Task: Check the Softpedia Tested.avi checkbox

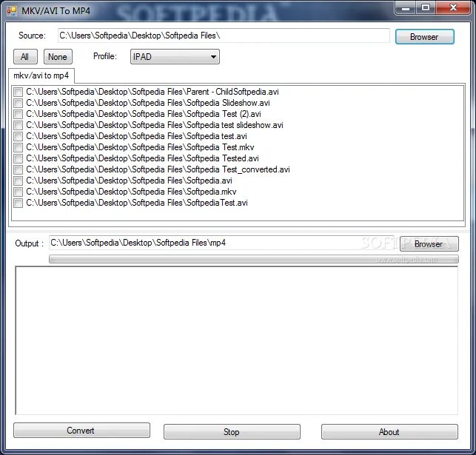Action: pyautogui.click(x=19, y=158)
